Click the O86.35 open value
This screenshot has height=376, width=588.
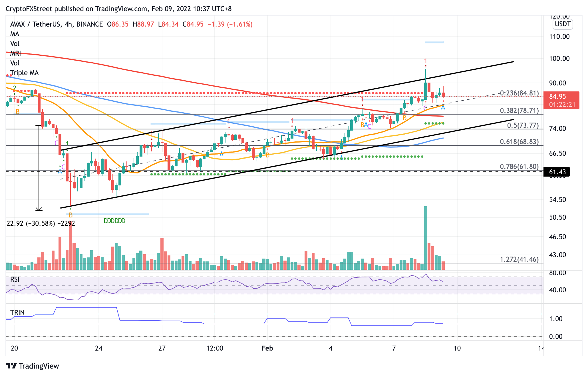118,24
